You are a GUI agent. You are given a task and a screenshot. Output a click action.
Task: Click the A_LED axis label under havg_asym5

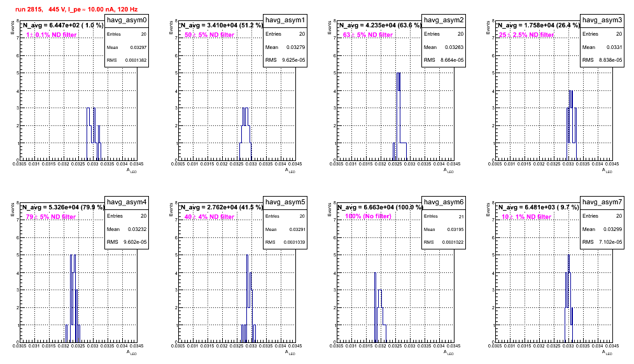point(290,353)
